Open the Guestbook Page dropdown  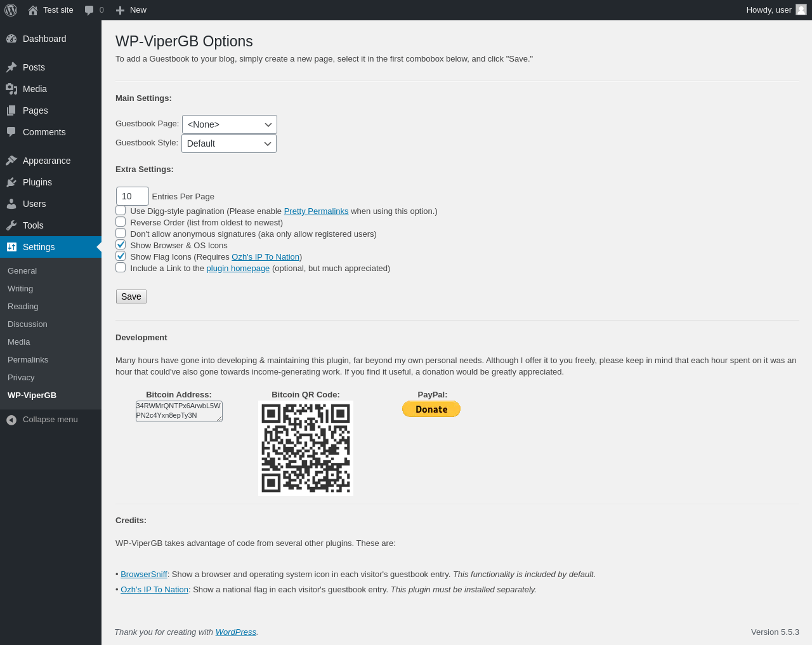[x=230, y=124]
